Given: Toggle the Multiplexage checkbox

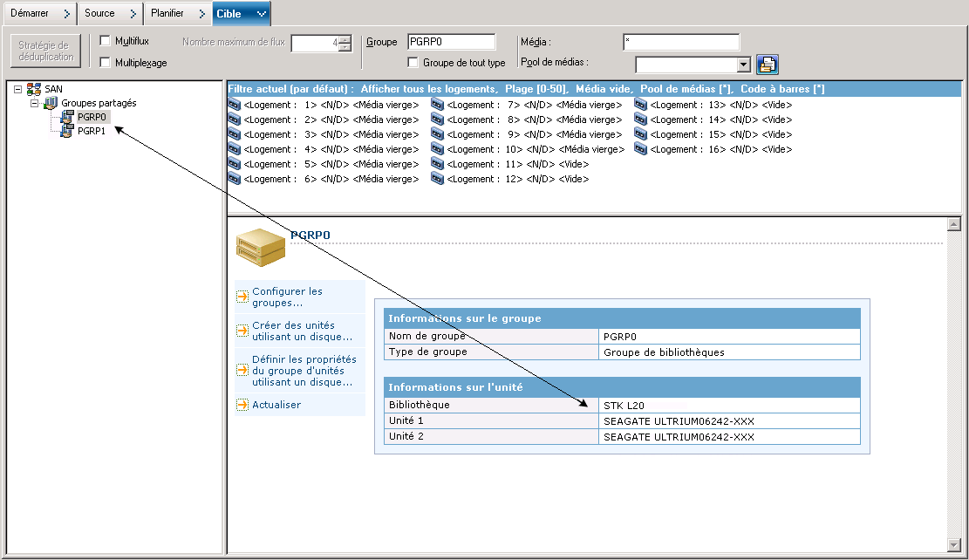Looking at the screenshot, I should 106,62.
